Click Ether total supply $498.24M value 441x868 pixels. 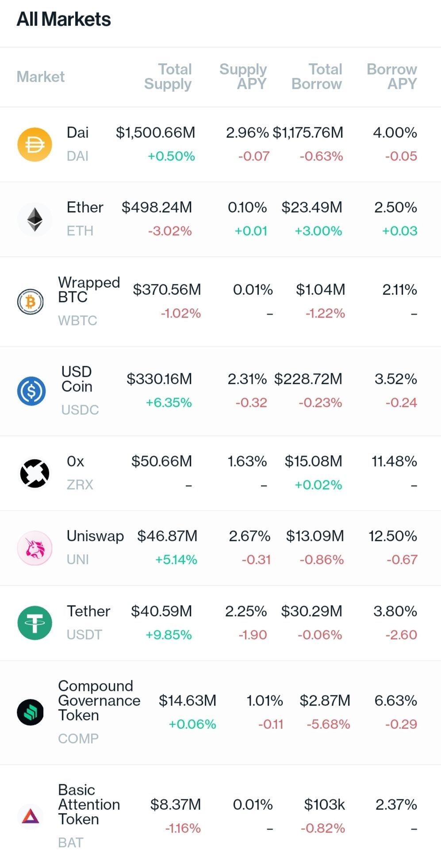point(157,207)
